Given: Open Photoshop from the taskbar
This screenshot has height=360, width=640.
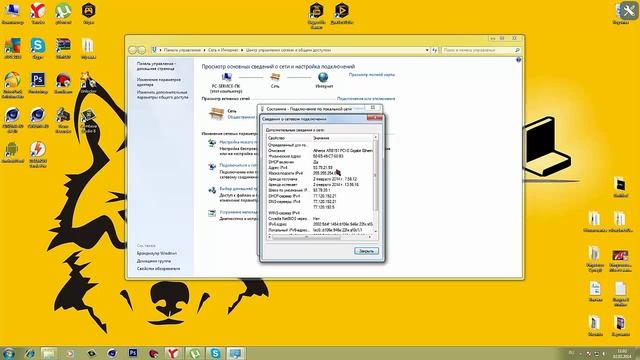Looking at the screenshot, I should (133, 353).
